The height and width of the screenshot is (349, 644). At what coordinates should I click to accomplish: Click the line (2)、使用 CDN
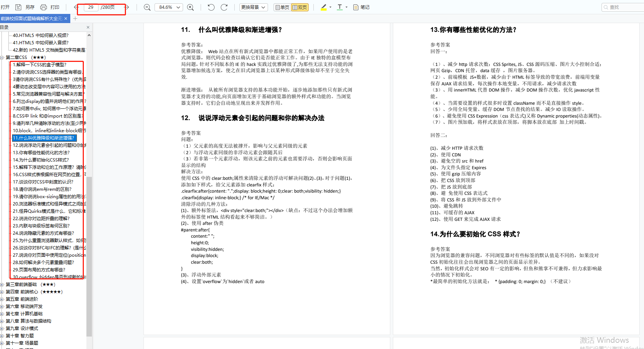click(x=445, y=155)
